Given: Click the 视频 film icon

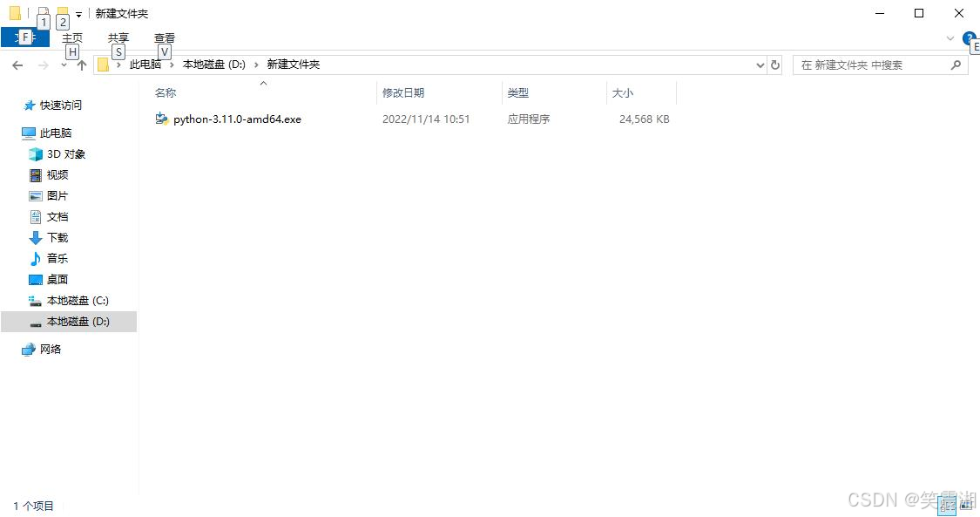Looking at the screenshot, I should pyautogui.click(x=36, y=175).
